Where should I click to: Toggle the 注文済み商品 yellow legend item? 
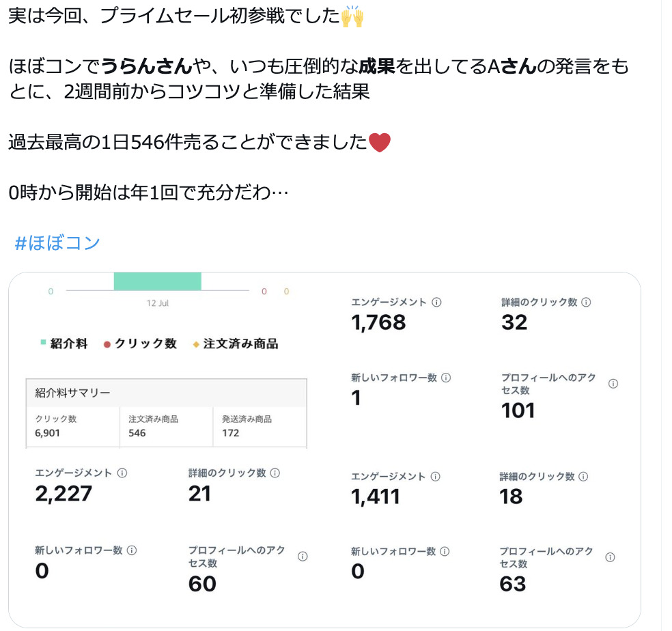click(x=236, y=343)
